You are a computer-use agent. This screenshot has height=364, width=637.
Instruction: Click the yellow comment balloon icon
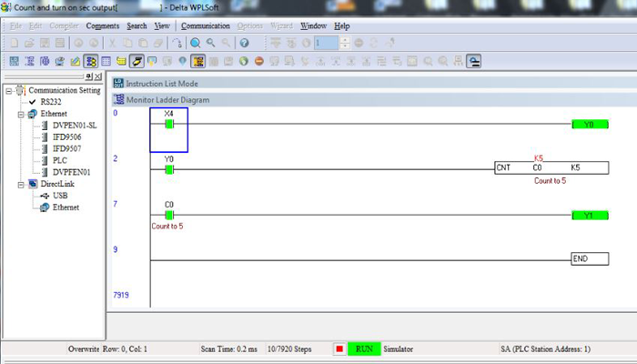152,61
